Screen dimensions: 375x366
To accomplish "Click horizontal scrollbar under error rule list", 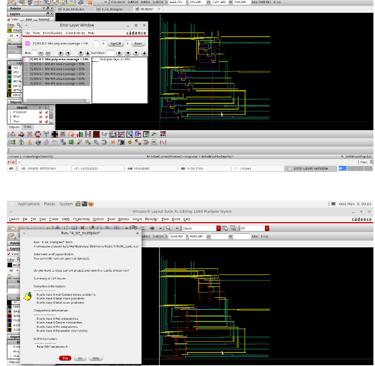I will [57, 100].
